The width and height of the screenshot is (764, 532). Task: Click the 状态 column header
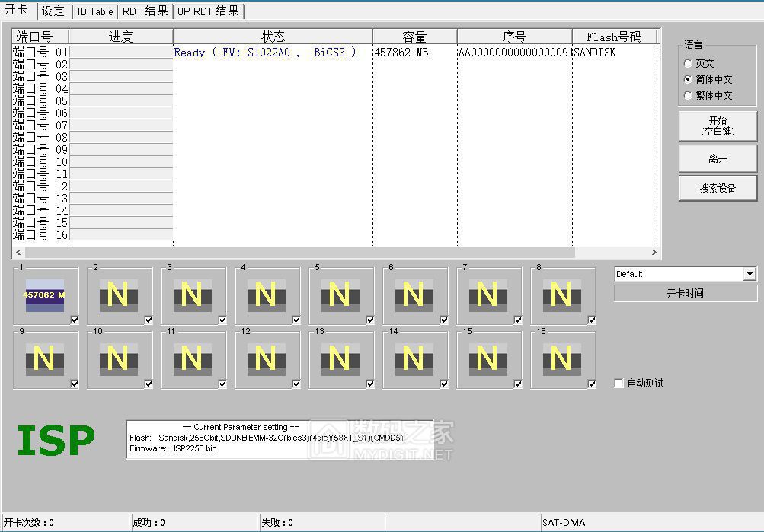coord(273,37)
